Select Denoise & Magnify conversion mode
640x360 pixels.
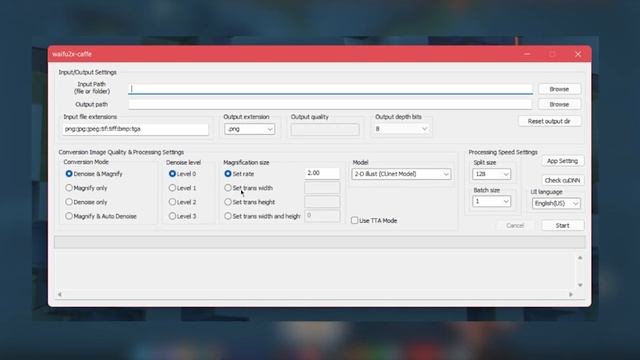[94, 174]
